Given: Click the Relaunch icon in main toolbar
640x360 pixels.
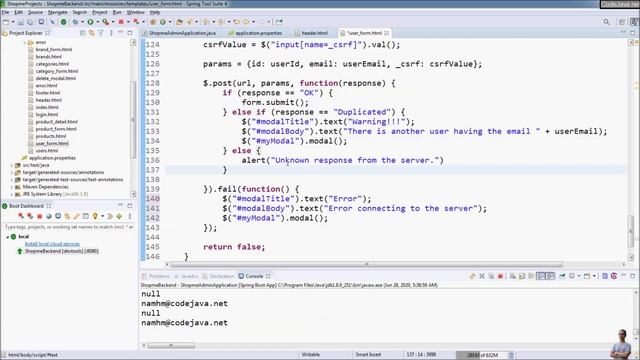Looking at the screenshot, I should pyautogui.click(x=136, y=22).
